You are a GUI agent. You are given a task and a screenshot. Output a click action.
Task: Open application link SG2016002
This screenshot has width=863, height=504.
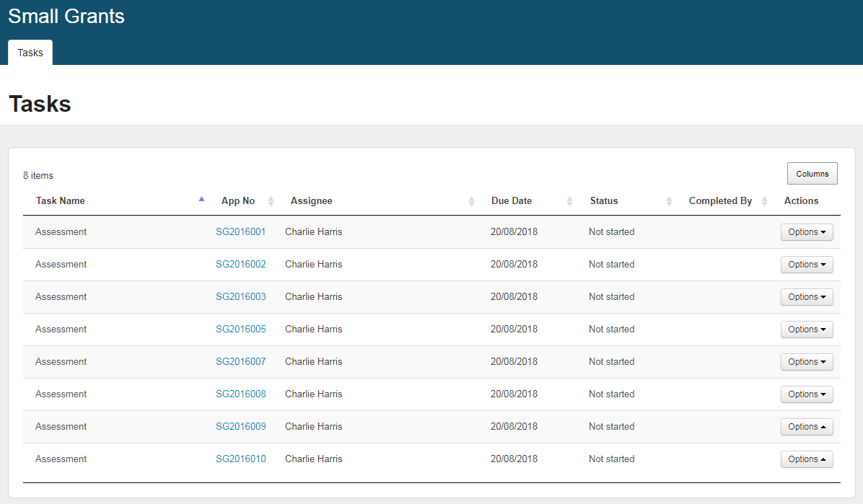click(240, 265)
